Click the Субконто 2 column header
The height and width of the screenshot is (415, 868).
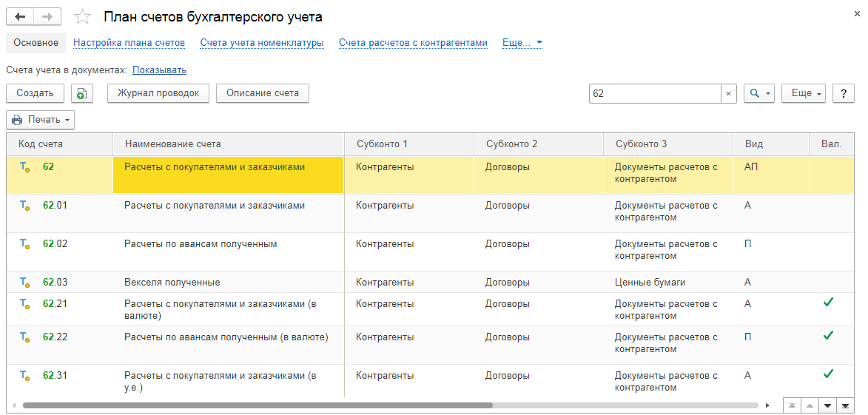[x=539, y=144]
